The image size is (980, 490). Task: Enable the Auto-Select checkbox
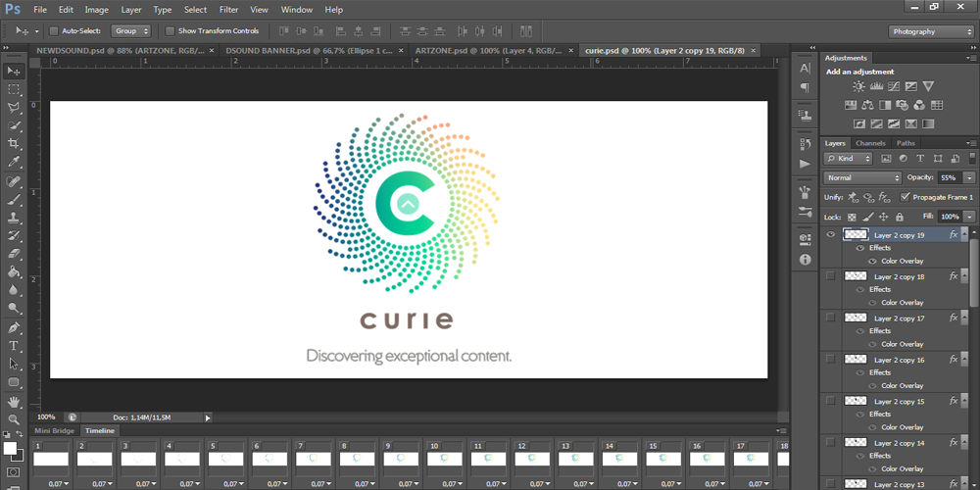click(53, 31)
